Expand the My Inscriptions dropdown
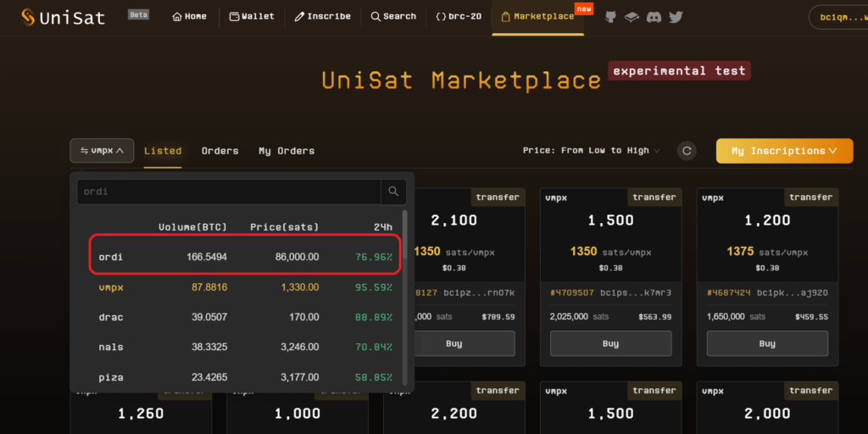The height and width of the screenshot is (434, 868). click(784, 151)
